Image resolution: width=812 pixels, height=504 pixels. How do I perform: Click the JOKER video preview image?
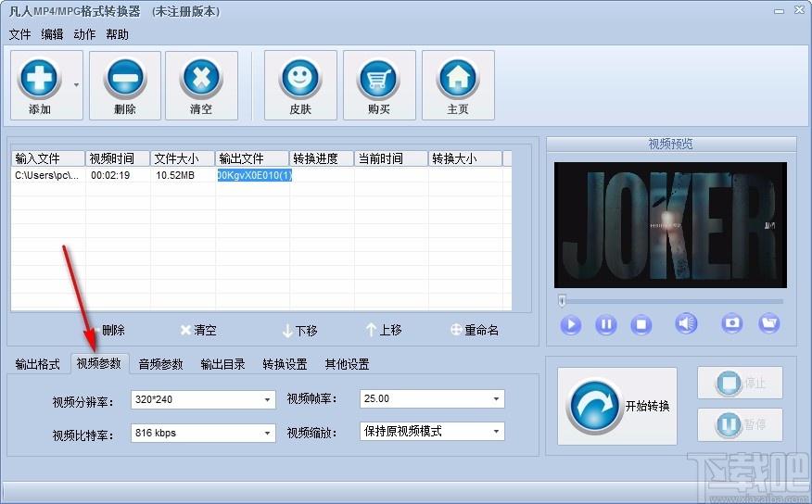coord(670,225)
